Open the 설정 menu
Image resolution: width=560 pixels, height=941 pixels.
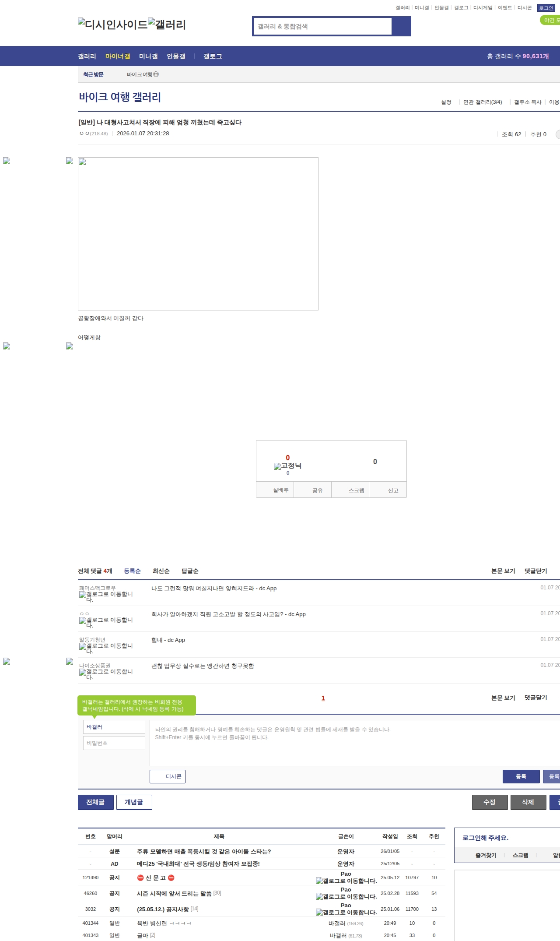(446, 102)
